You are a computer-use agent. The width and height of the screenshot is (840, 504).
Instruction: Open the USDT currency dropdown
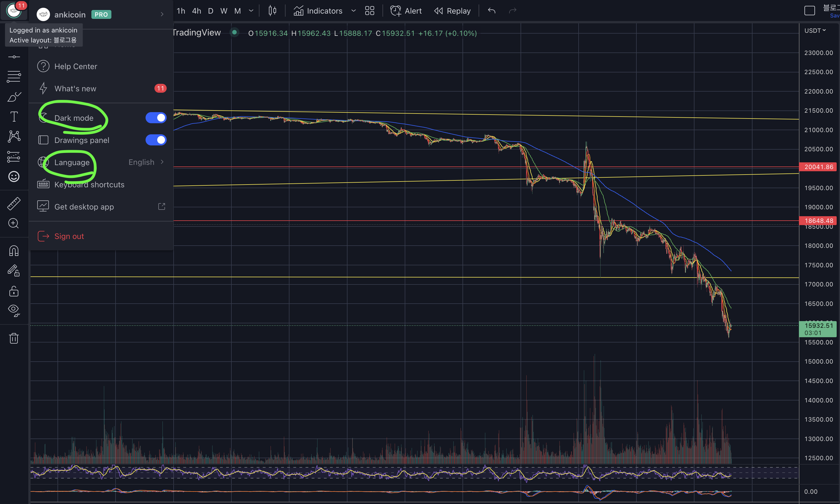coord(815,31)
